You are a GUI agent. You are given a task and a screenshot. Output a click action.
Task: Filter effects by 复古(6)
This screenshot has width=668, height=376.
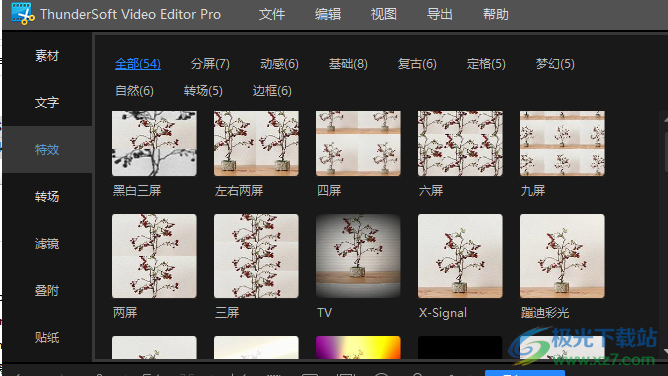coord(417,64)
